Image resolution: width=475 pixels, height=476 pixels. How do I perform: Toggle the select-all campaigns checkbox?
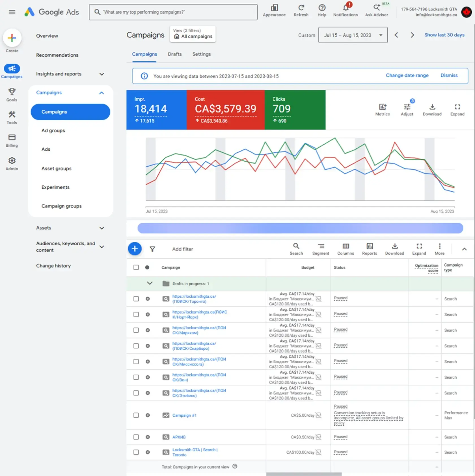[136, 267]
